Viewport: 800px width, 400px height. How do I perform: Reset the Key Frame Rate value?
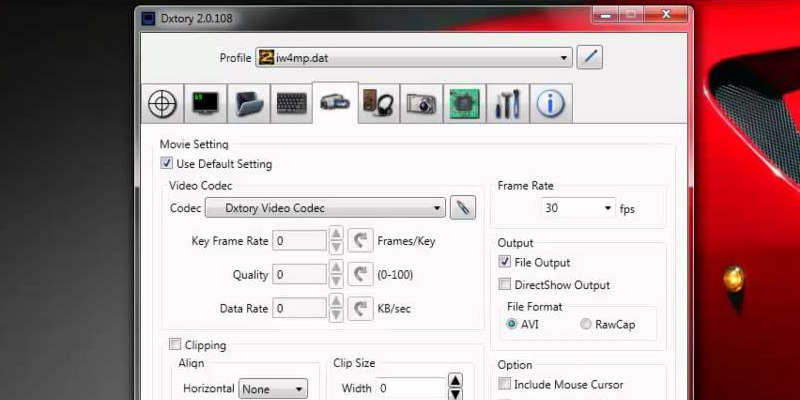(x=360, y=240)
